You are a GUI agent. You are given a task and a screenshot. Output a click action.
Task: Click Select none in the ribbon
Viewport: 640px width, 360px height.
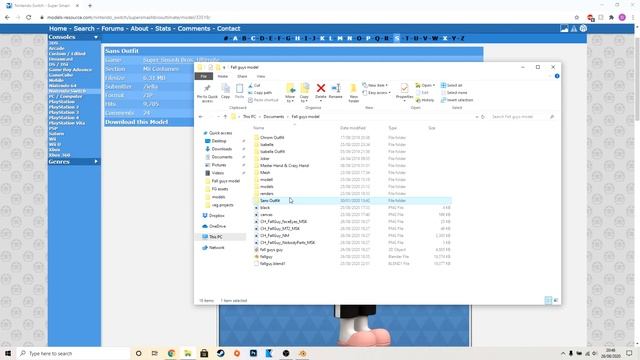coord(454,93)
